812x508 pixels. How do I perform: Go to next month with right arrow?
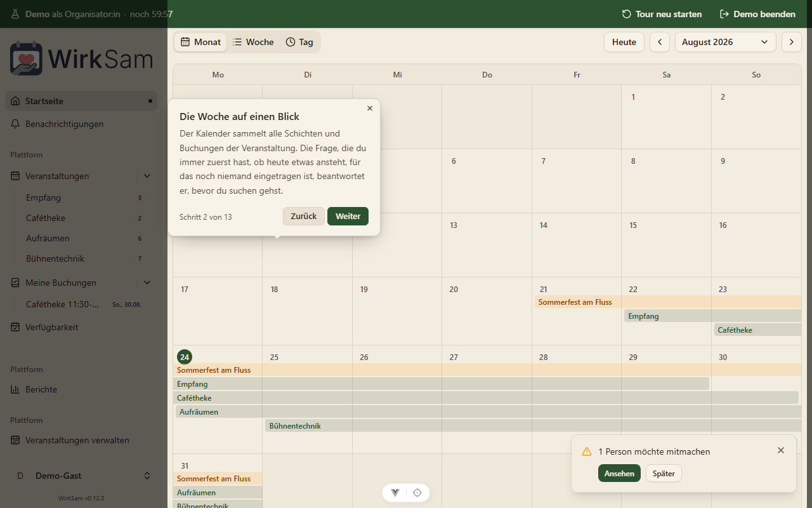(791, 42)
